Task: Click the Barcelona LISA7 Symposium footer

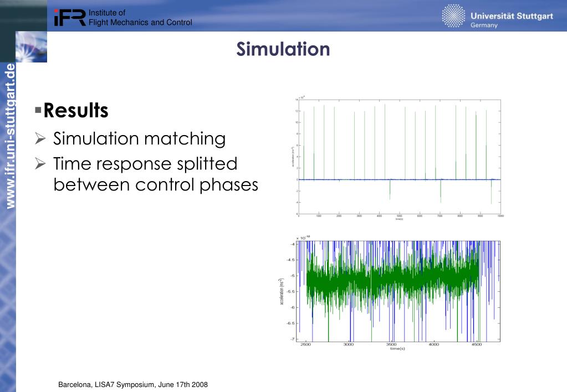Action: click(x=133, y=385)
